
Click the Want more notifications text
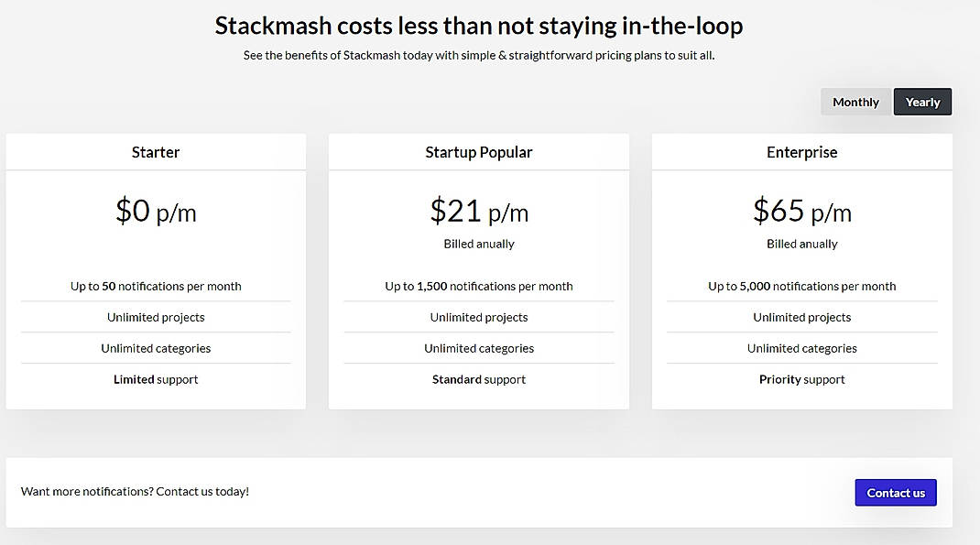pyautogui.click(x=134, y=491)
